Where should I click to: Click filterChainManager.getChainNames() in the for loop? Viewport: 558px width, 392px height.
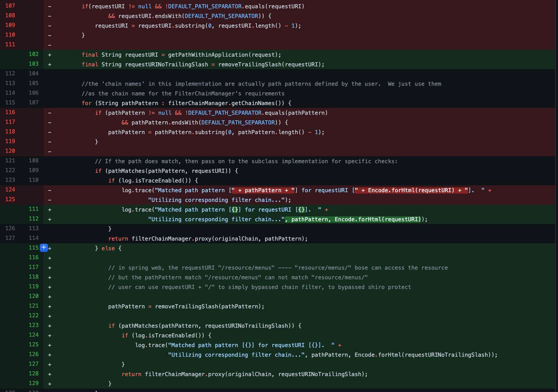227,103
